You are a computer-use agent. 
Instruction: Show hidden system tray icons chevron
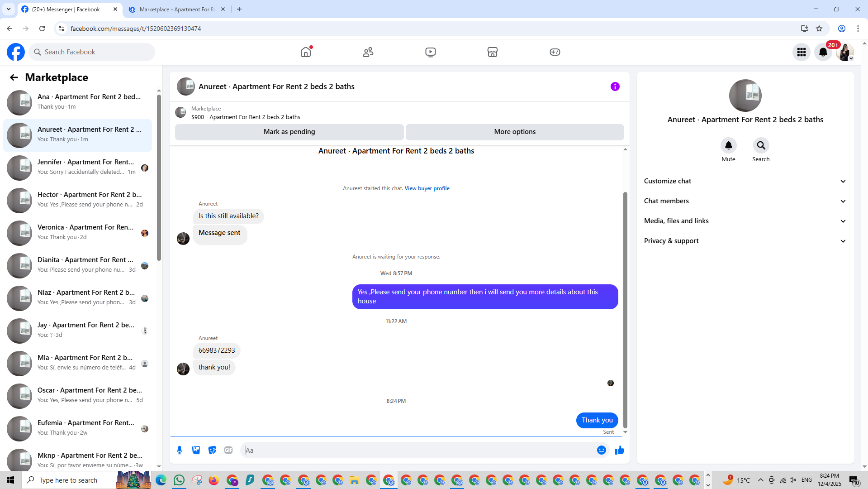pyautogui.click(x=761, y=480)
